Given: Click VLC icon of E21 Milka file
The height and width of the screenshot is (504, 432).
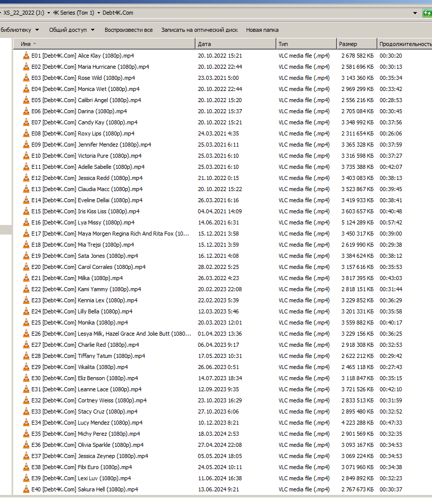Looking at the screenshot, I should point(26,278).
